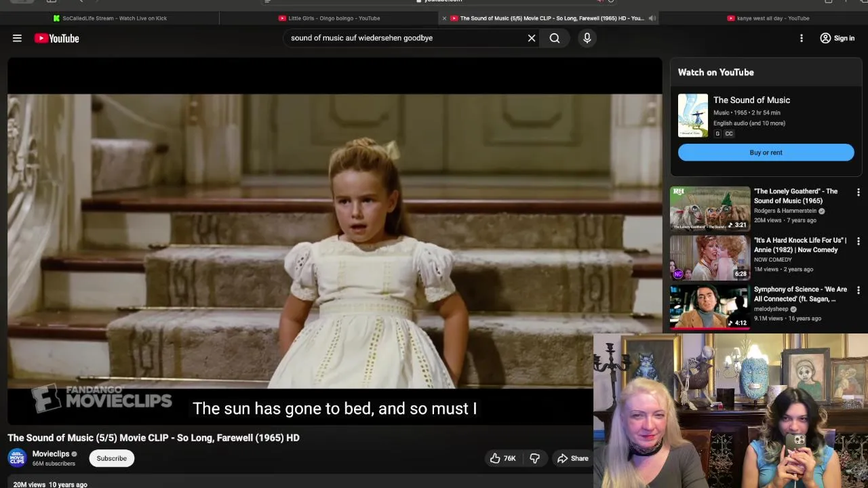The image size is (868, 488).
Task: Select the Sound of Music Movie CLIP tab
Action: click(547, 18)
